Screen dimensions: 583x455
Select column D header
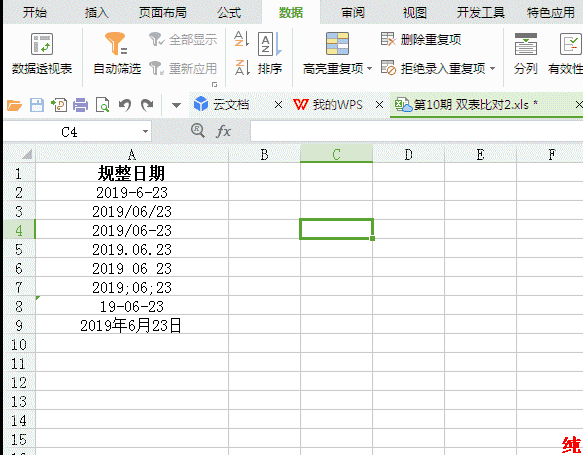(408, 154)
